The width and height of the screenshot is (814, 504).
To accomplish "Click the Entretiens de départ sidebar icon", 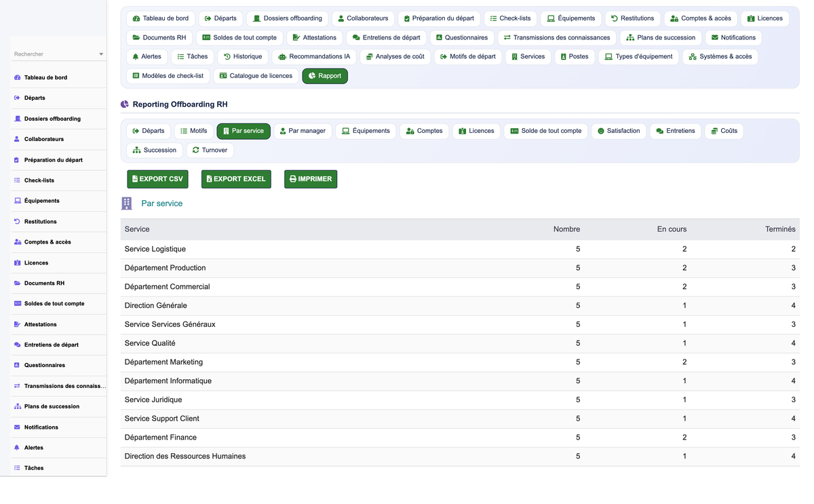I will pos(17,345).
